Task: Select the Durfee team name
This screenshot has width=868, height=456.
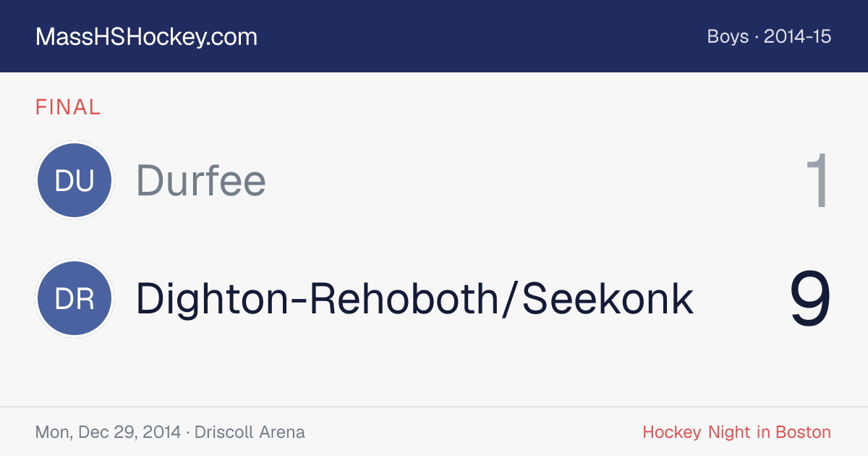Action: pyautogui.click(x=201, y=180)
